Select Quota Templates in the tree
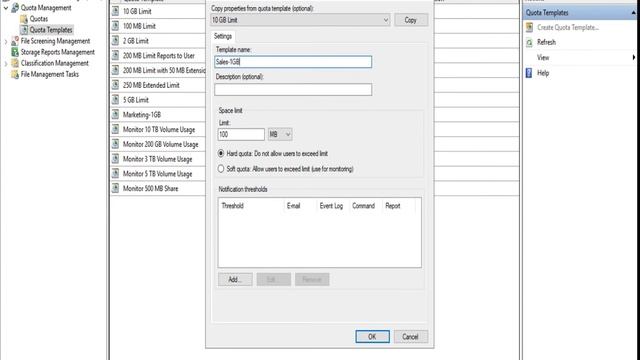640x360 pixels. (51, 30)
